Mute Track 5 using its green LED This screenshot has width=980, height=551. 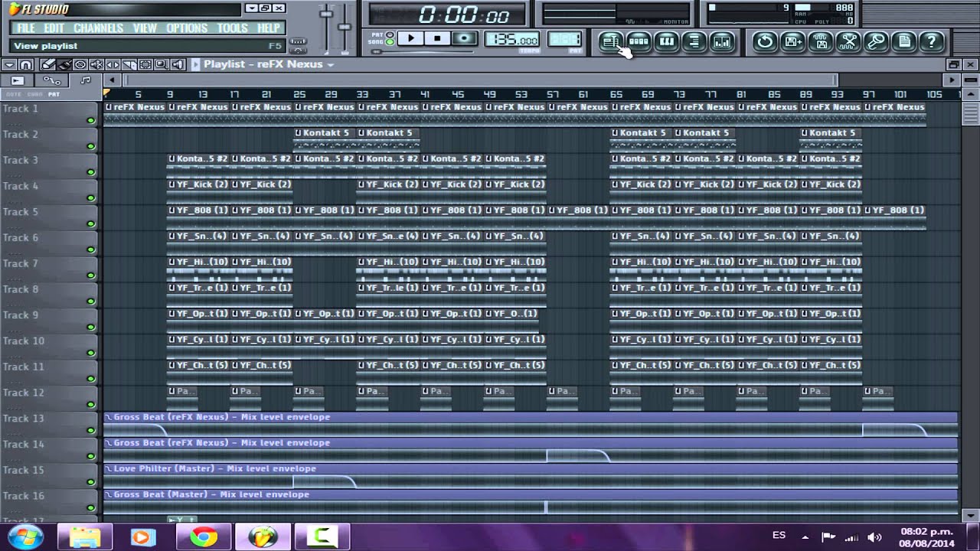(91, 223)
